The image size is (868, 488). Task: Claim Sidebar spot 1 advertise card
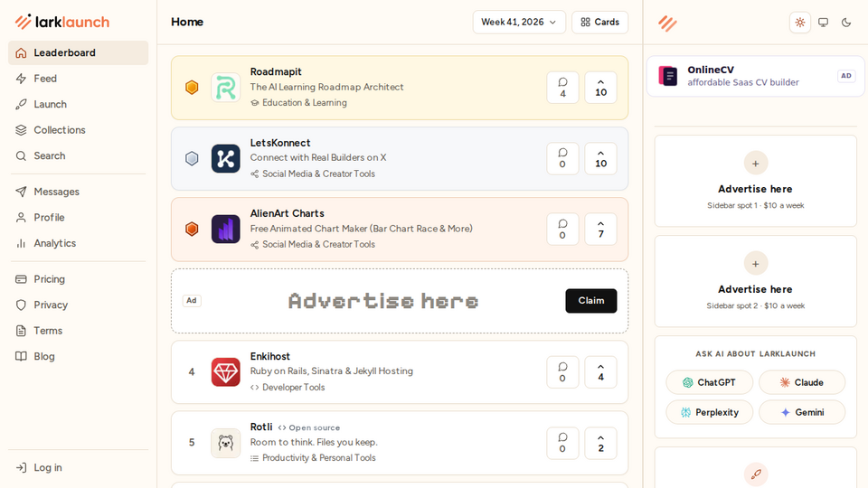(755, 181)
